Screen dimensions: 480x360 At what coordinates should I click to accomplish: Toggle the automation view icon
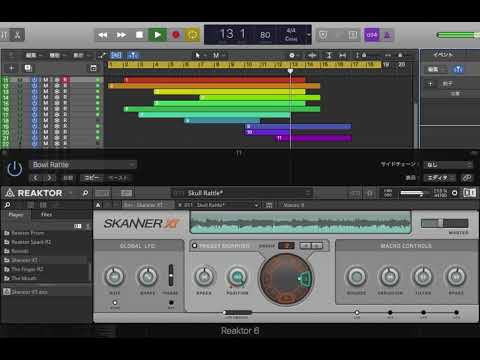102,55
